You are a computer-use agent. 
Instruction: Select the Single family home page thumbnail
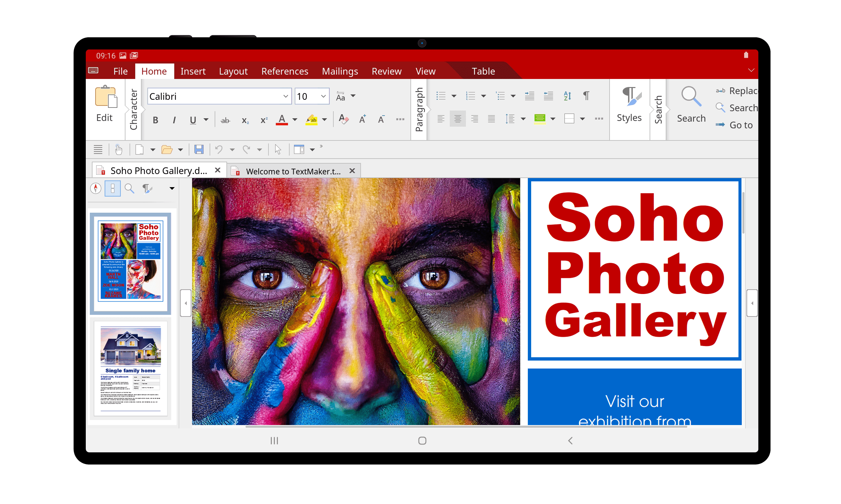[x=131, y=369]
